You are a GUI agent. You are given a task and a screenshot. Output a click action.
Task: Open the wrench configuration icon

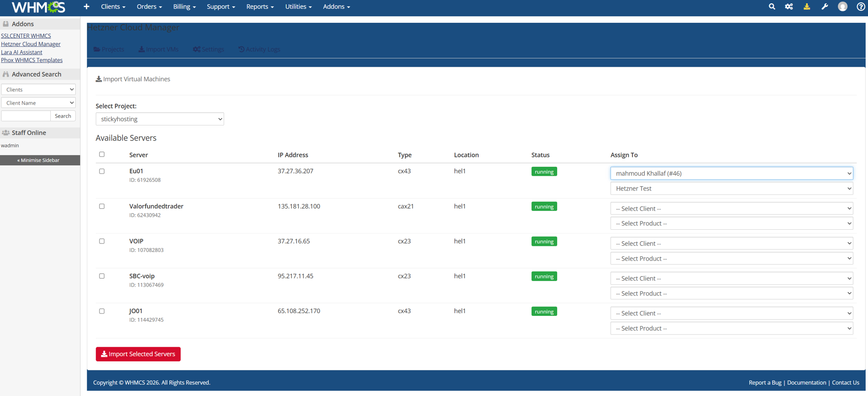(825, 7)
